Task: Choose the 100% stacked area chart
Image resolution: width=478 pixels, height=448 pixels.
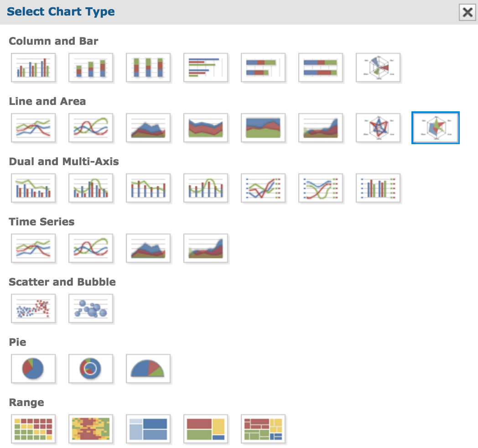Action: click(263, 128)
